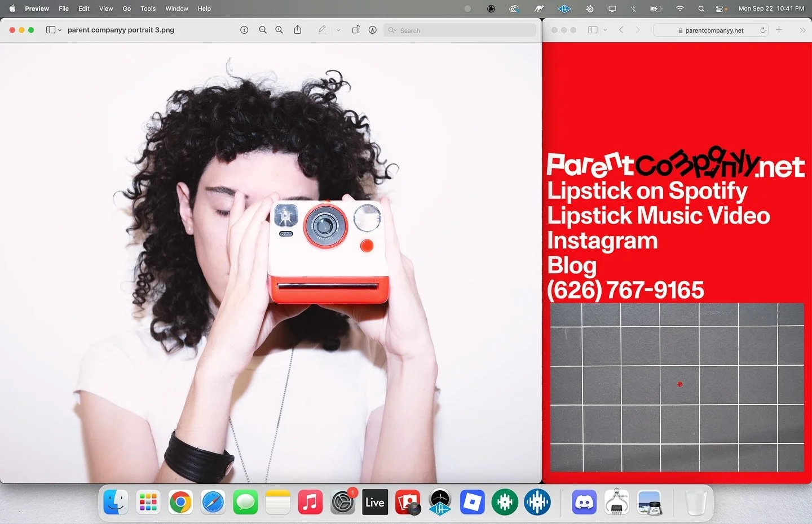Show the Markup toolbar in Preview

373,30
